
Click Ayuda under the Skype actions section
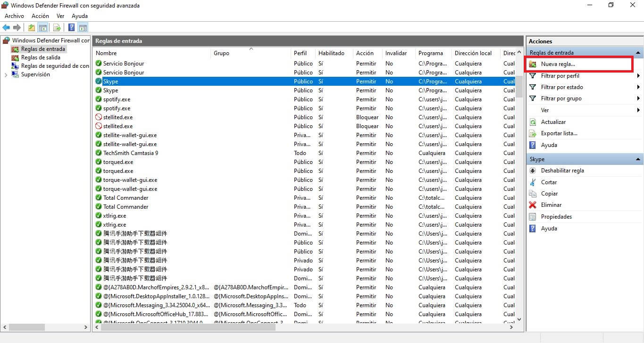pos(549,229)
